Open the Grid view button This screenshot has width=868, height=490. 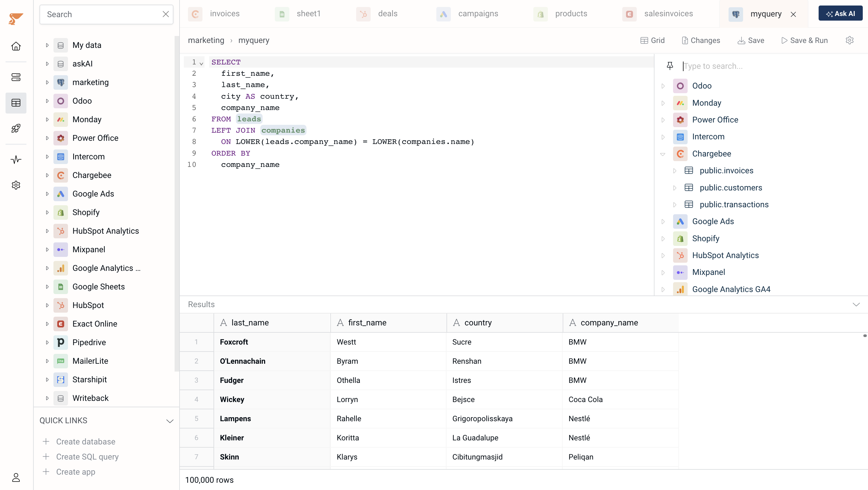pos(652,40)
